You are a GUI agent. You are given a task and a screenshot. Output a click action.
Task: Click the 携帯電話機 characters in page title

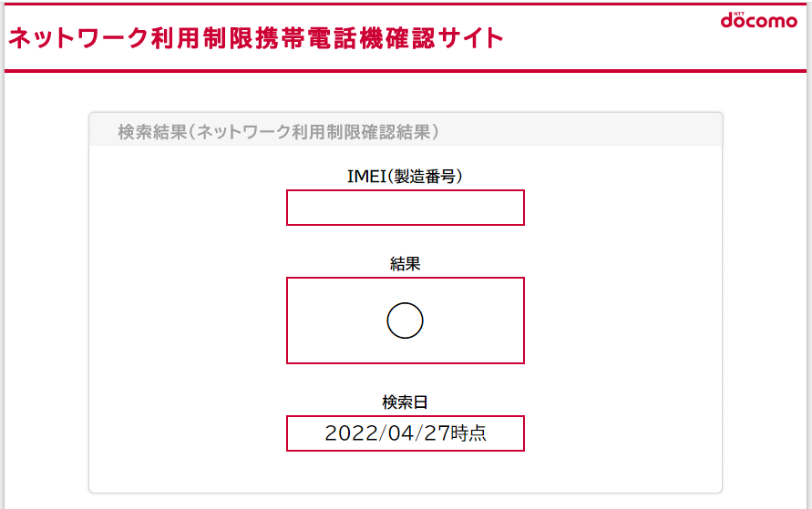(320, 38)
